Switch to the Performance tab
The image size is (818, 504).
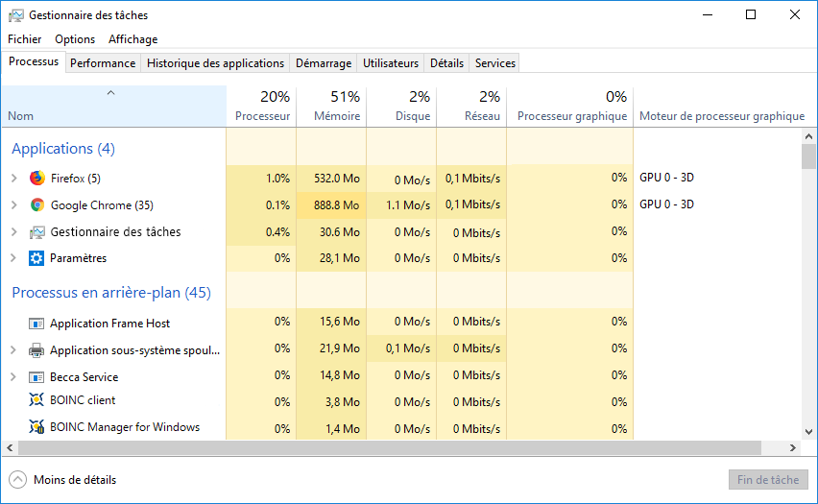pos(103,63)
